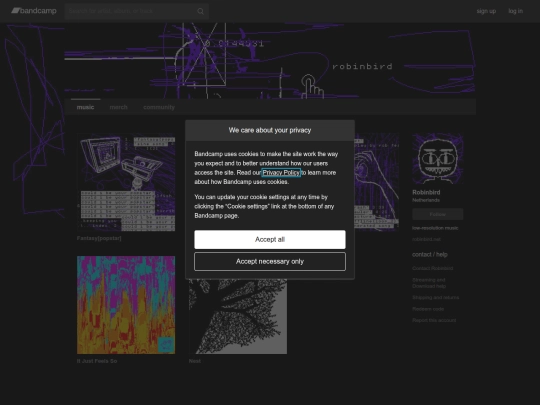The height and width of the screenshot is (405, 540).
Task: Open the It Just Feels So title link
Action: [x=97, y=361]
